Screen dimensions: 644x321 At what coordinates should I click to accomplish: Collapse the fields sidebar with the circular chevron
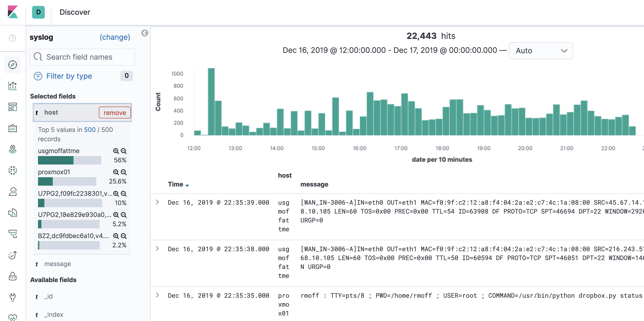[144, 33]
